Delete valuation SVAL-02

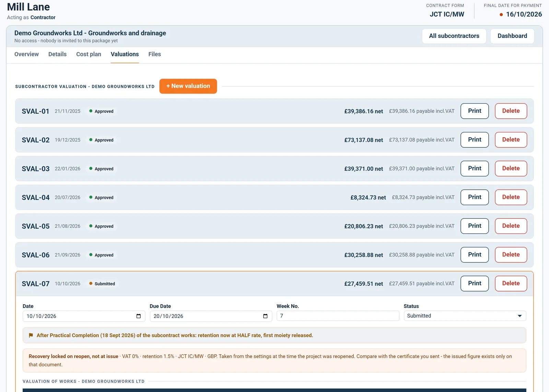tap(511, 140)
